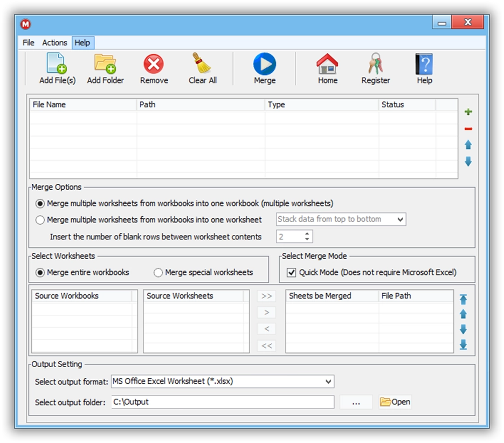Toggle the Quick Mode checkbox
This screenshot has height=443, width=504.
pos(291,273)
